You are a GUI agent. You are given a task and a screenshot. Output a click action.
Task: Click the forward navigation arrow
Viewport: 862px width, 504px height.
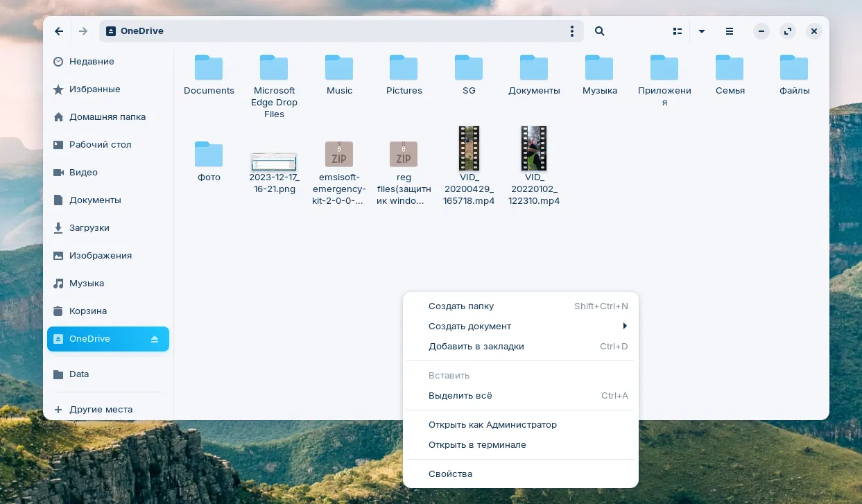tap(83, 31)
